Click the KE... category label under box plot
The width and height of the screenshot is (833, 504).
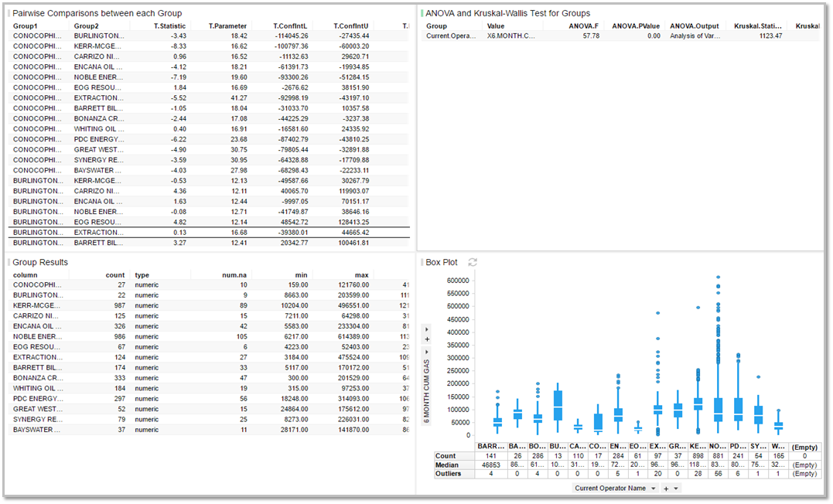698,447
